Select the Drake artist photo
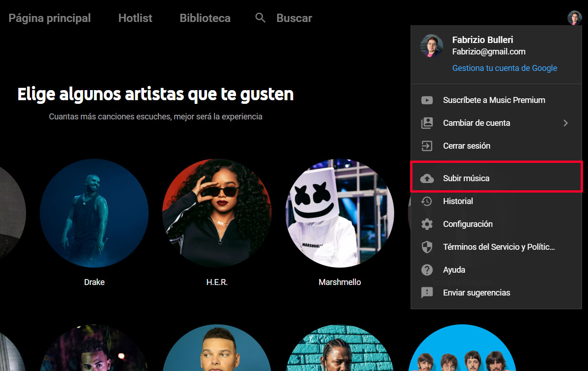 point(94,213)
